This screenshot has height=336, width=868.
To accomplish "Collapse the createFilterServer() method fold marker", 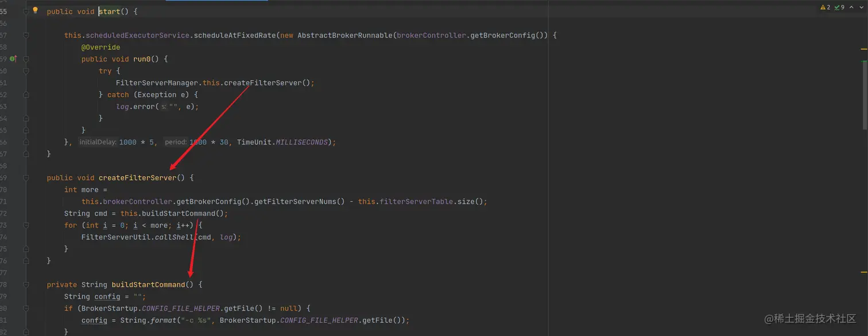I will click(26, 178).
